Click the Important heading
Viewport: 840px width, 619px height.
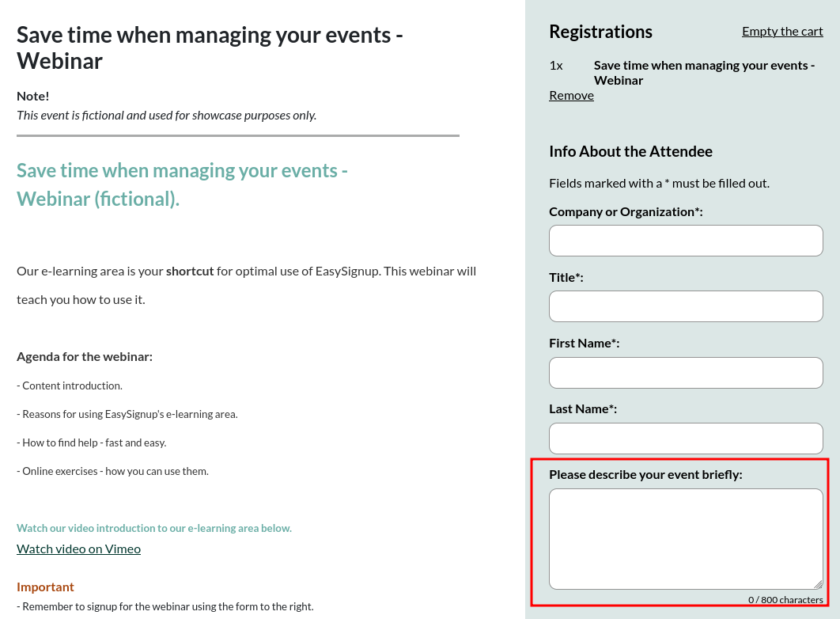(x=45, y=587)
